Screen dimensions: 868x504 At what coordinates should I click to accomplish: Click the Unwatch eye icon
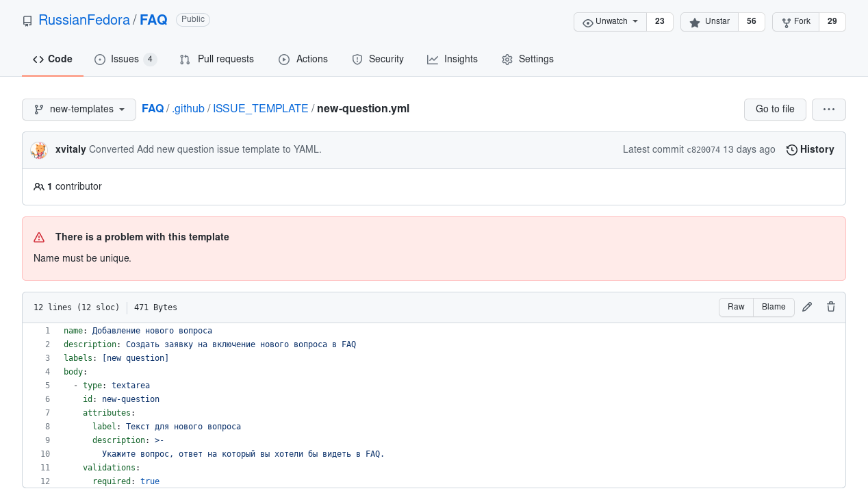click(588, 23)
